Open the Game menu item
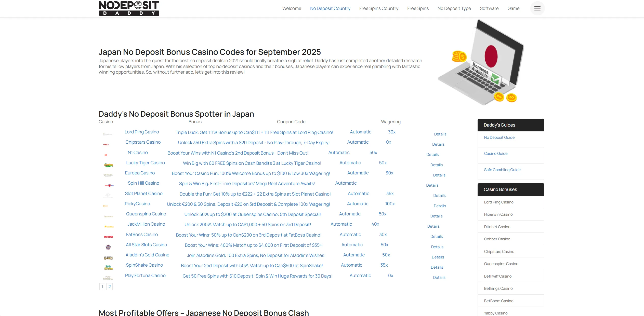644x316 pixels. (513, 8)
